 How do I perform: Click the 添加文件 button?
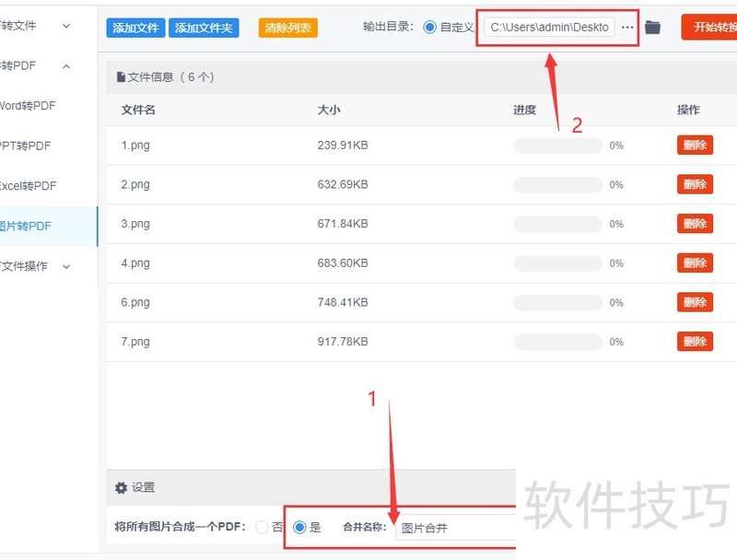click(x=135, y=27)
